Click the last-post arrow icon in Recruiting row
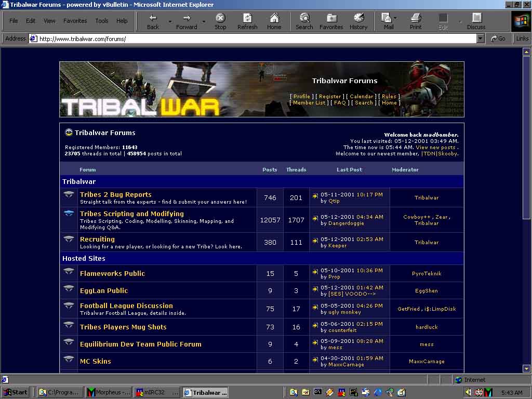Image resolution: width=532 pixels, height=399 pixels. click(315, 240)
